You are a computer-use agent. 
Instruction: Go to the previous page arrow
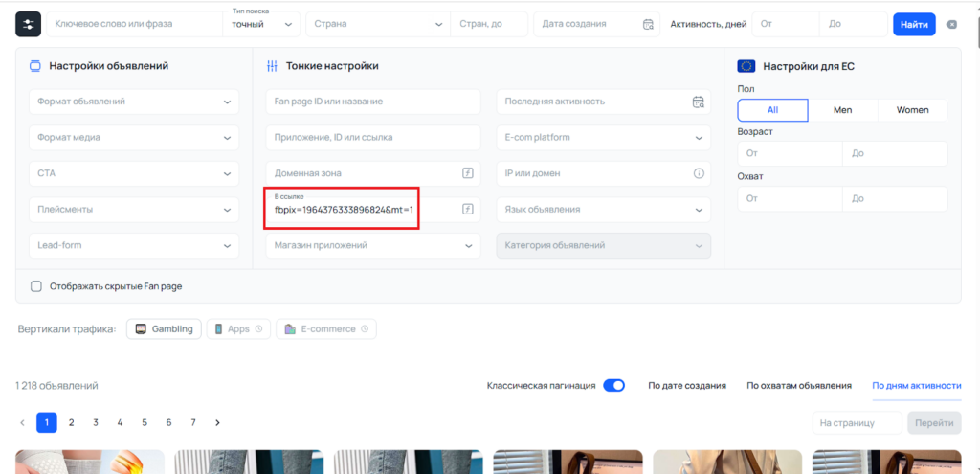[23, 422]
